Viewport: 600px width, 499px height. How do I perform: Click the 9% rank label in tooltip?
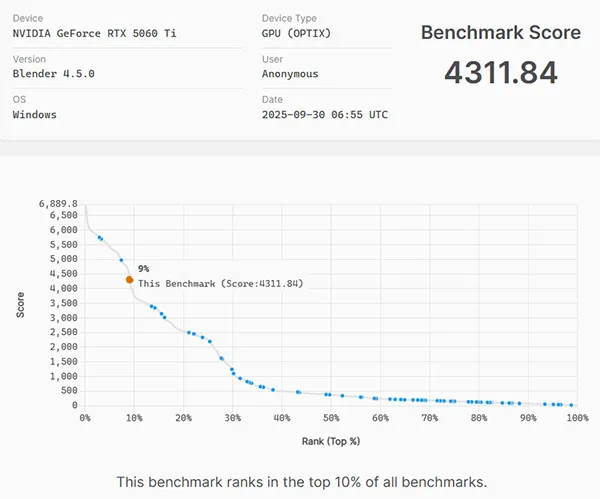click(144, 268)
